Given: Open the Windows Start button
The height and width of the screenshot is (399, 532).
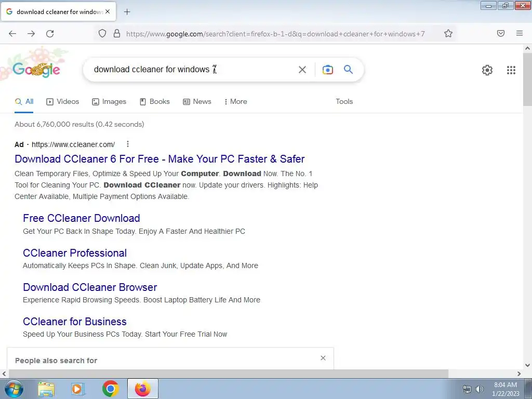Looking at the screenshot, I should [x=14, y=389].
